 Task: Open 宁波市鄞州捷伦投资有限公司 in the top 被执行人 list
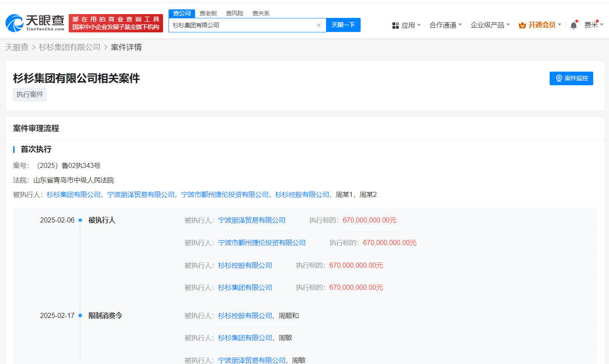(225, 195)
